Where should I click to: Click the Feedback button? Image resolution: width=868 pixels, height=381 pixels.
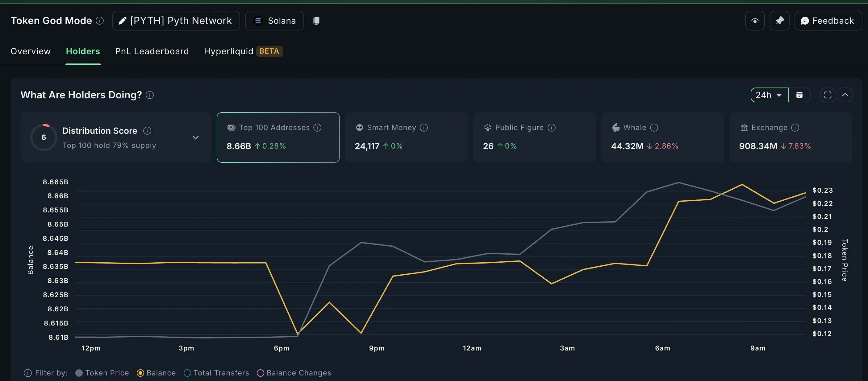click(828, 21)
